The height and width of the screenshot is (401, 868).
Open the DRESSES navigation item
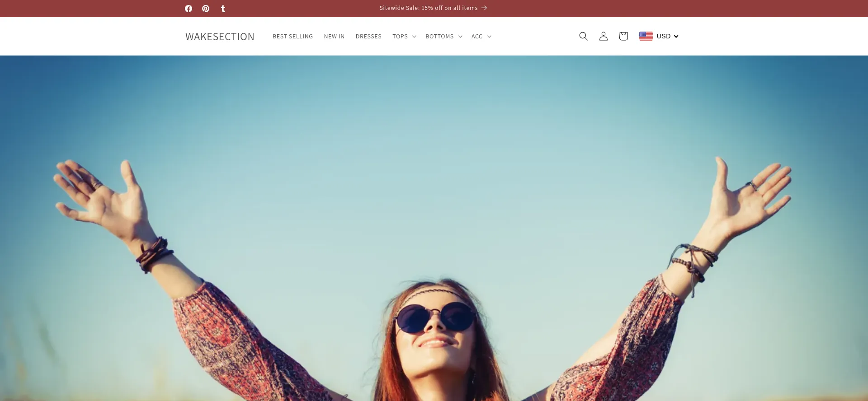(x=368, y=37)
